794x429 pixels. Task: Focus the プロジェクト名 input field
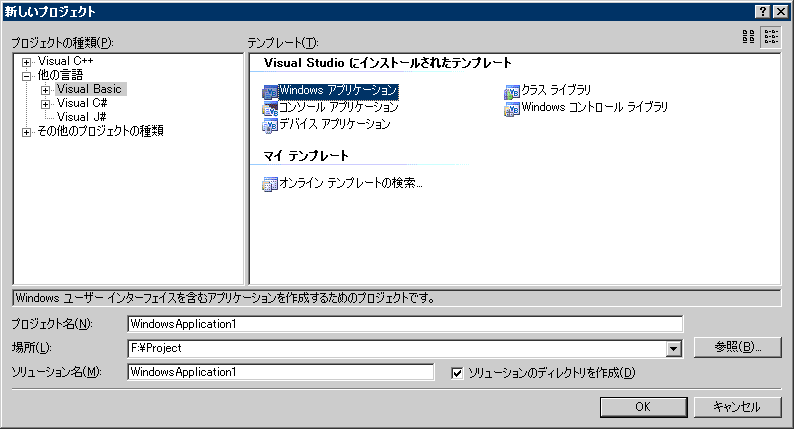pos(405,324)
